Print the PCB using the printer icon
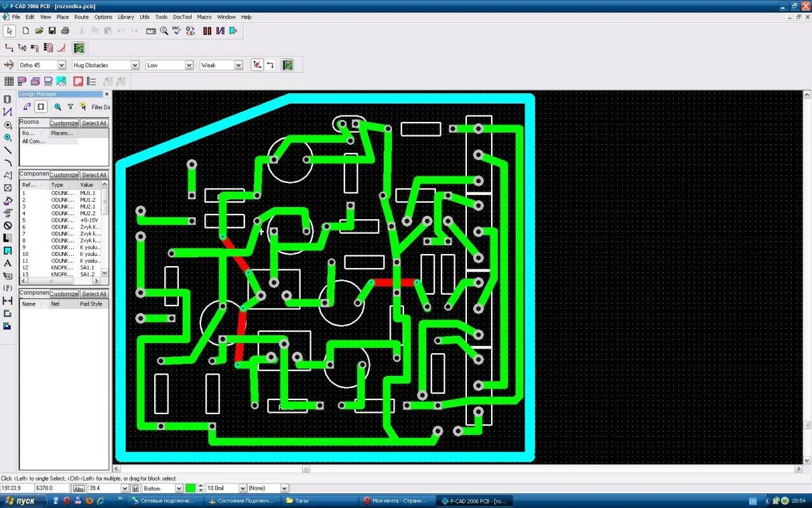This screenshot has height=508, width=812. 65,30
